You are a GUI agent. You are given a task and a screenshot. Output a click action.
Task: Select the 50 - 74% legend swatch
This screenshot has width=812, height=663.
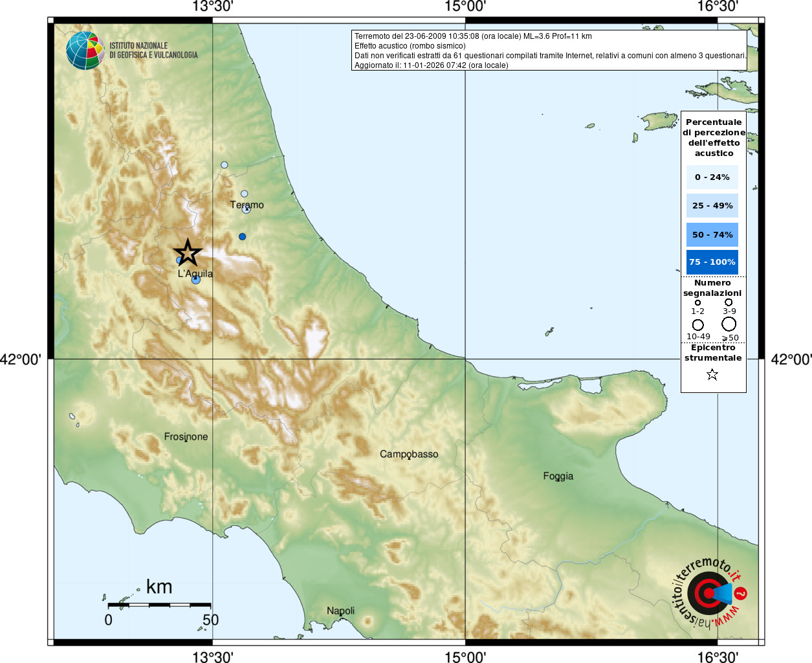pos(712,234)
